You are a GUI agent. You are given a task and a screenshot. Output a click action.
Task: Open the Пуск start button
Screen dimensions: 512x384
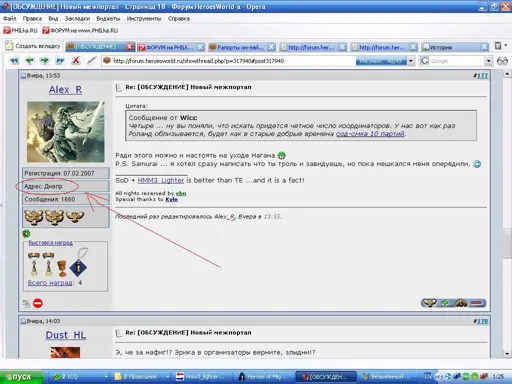[21, 377]
